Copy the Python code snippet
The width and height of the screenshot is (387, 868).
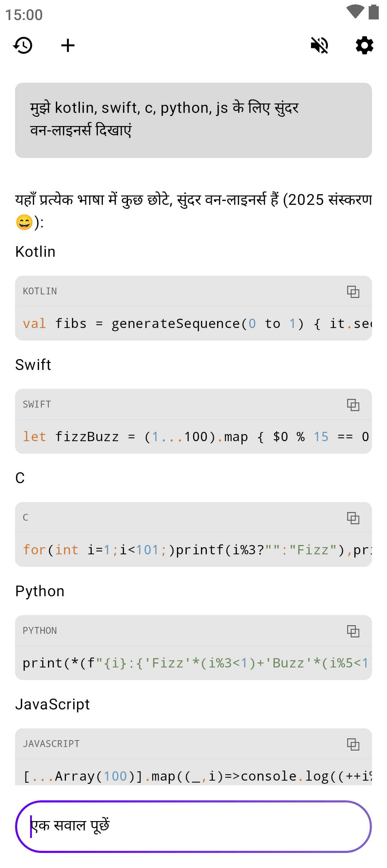click(x=353, y=631)
